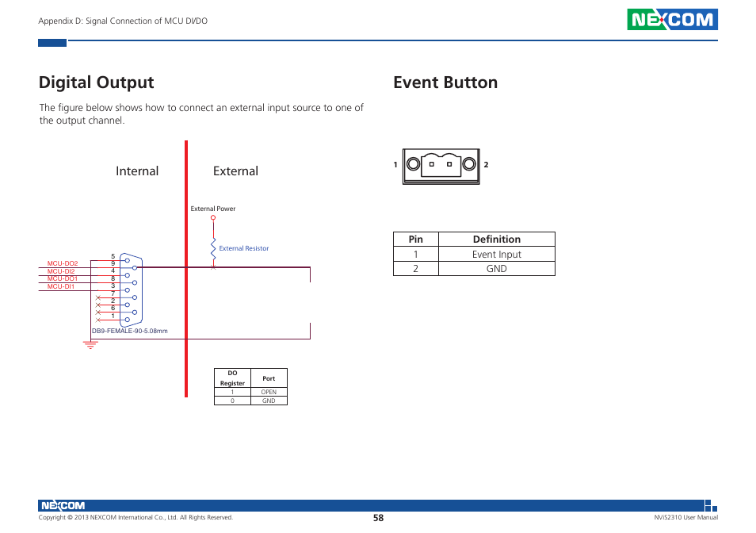Click the NEXCOM logo in the header

click(x=672, y=19)
